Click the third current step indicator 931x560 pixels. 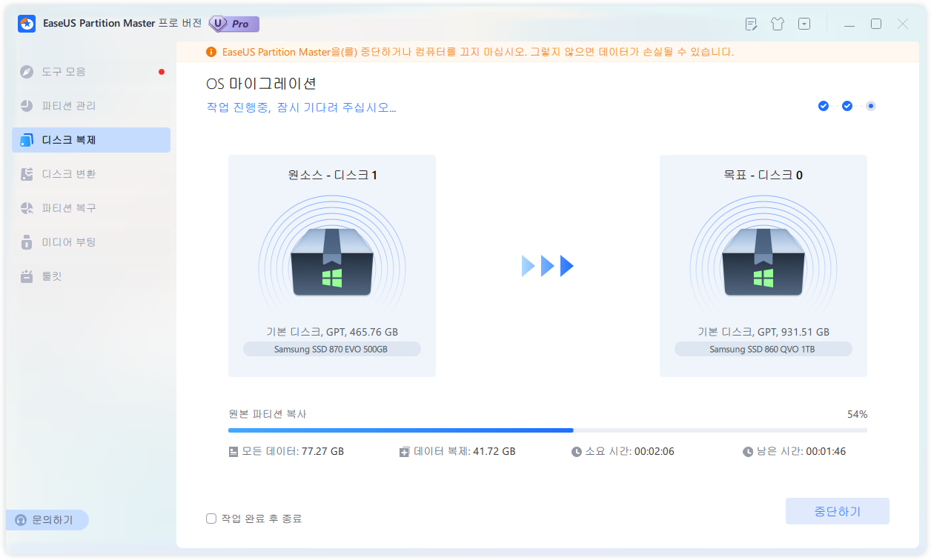click(871, 106)
